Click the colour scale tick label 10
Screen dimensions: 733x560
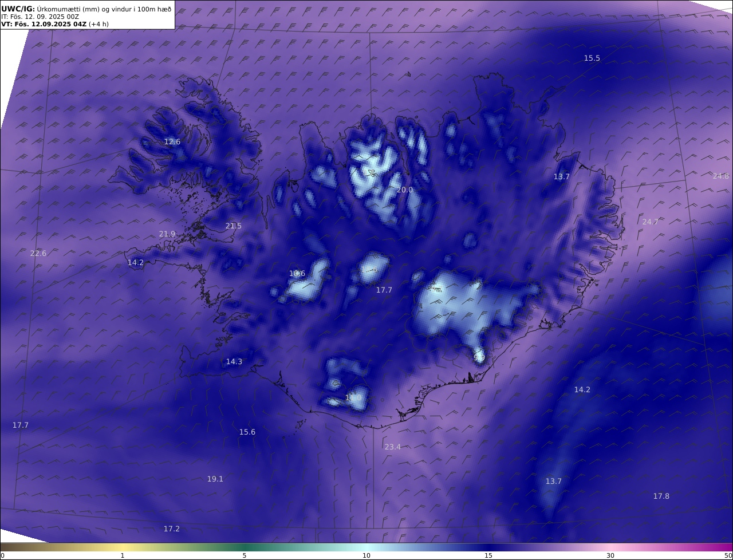click(366, 555)
